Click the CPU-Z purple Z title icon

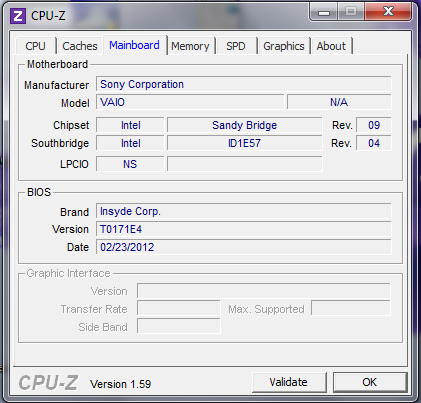pos(17,16)
